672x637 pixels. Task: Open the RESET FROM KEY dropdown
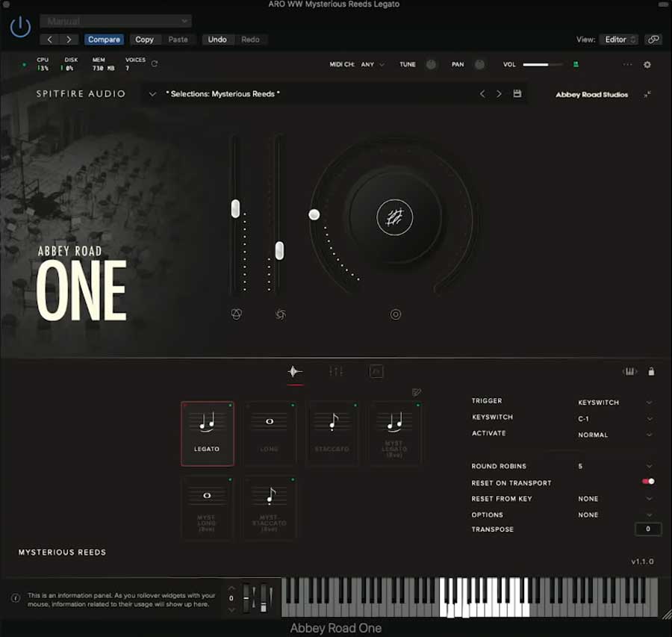[x=615, y=499]
